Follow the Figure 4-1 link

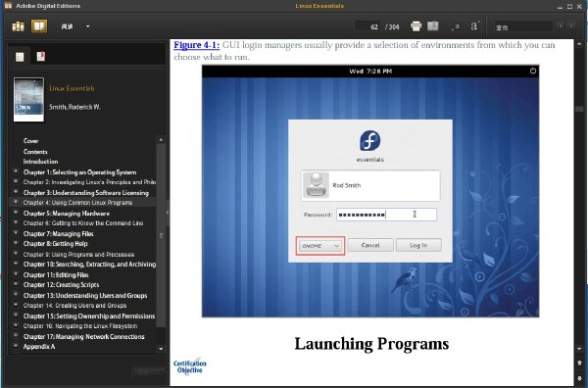click(197, 45)
